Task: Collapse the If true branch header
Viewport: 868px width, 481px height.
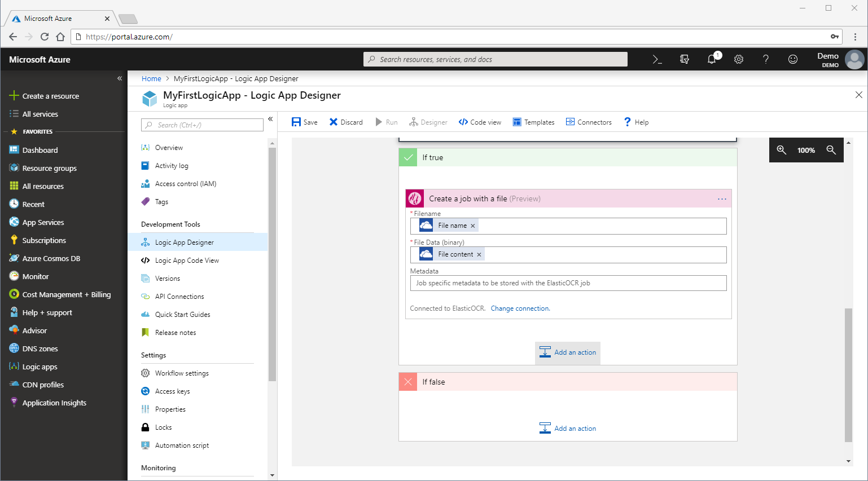Action: [x=568, y=157]
